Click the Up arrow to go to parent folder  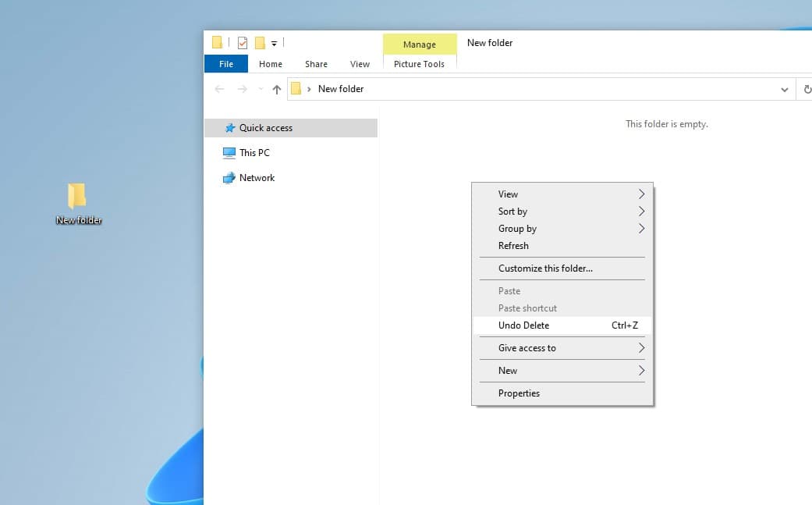276,88
